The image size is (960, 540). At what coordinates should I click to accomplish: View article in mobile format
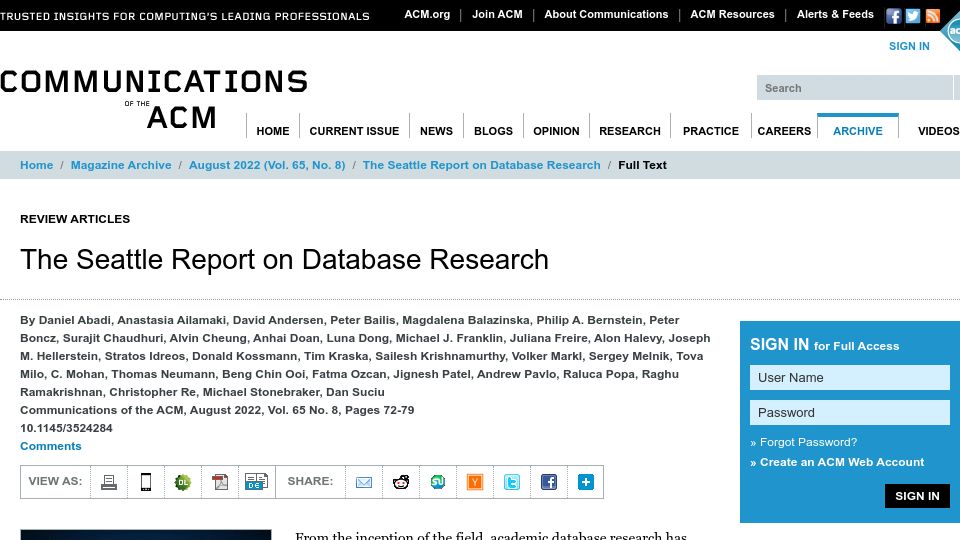146,482
